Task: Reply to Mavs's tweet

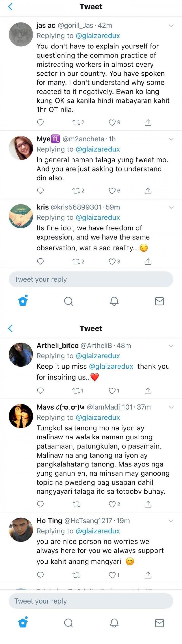Action: [40, 504]
